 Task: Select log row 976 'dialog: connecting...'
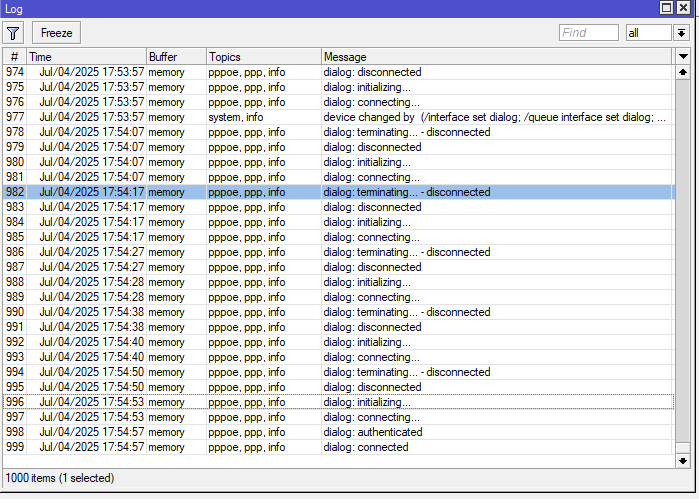338,102
